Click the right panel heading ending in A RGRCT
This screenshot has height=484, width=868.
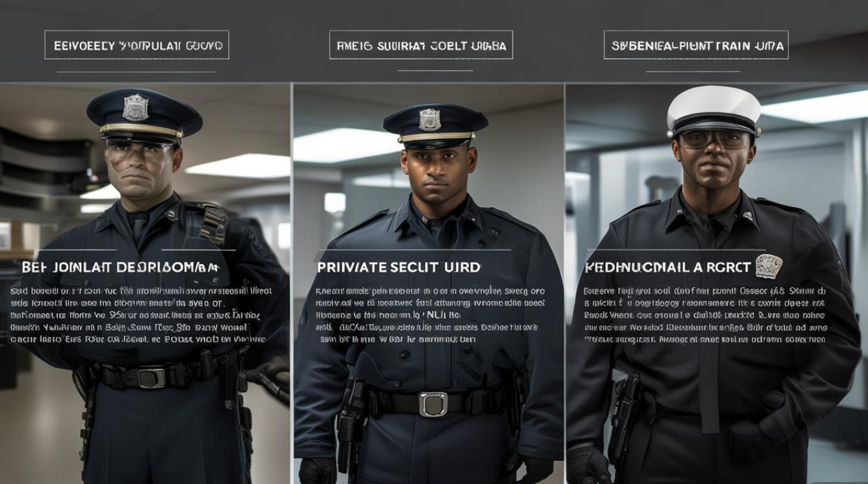(x=668, y=267)
